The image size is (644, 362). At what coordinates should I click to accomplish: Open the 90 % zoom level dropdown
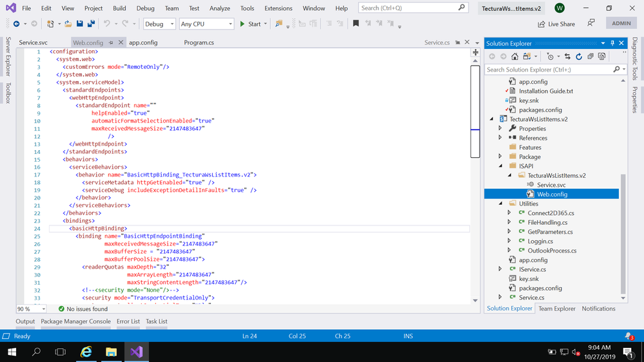31,309
